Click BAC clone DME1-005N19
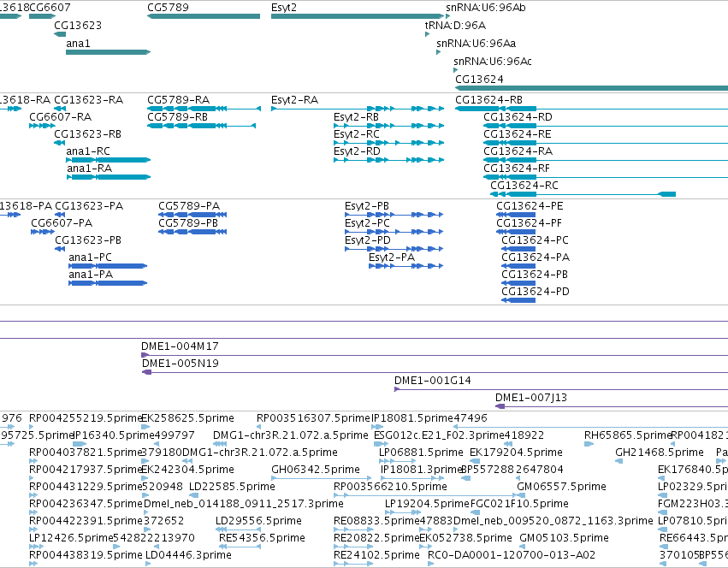This screenshot has height=568, width=728. (181, 364)
